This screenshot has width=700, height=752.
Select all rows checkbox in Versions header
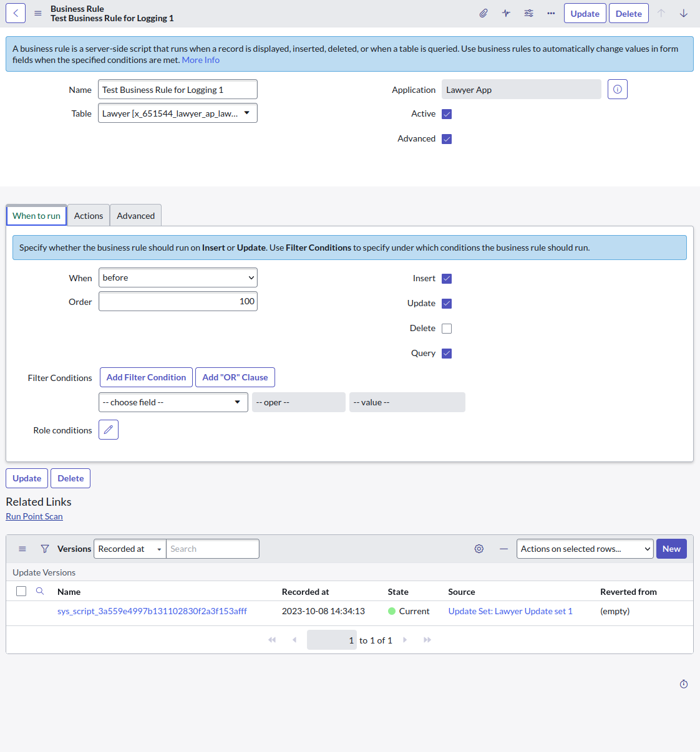click(x=21, y=591)
